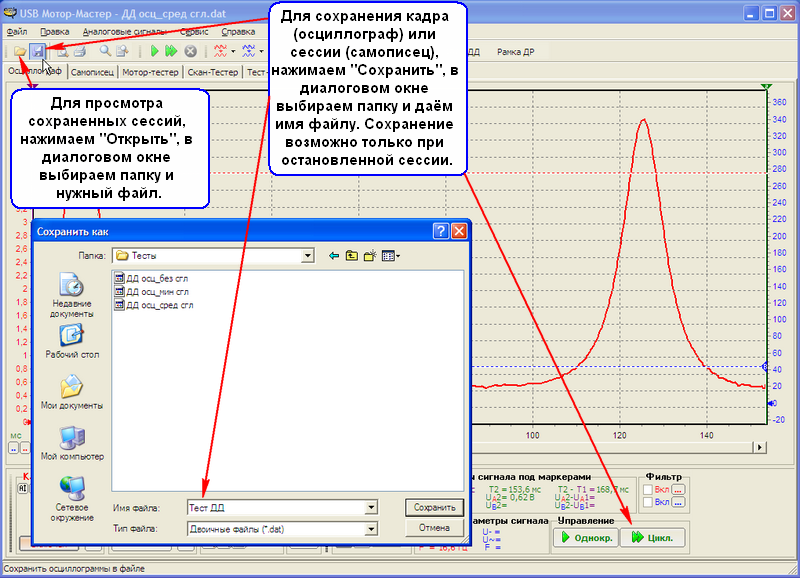This screenshot has width=800, height=578.
Task: Open the Имя файла dropdown list
Action: [x=371, y=507]
